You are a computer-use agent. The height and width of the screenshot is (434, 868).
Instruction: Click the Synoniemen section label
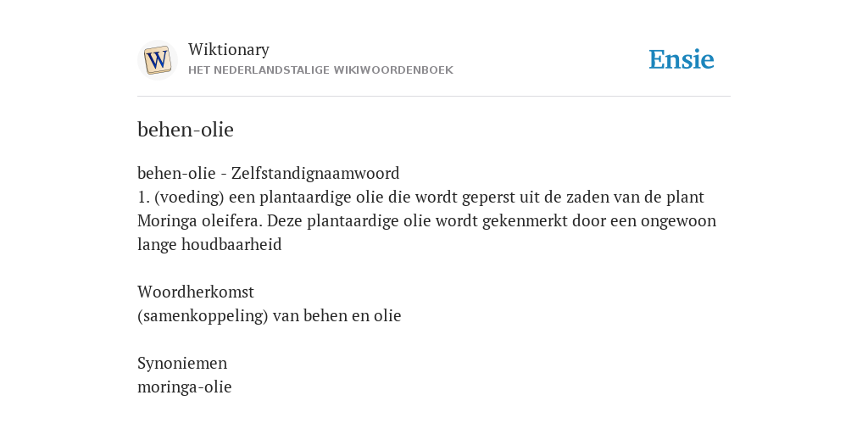tap(182, 363)
